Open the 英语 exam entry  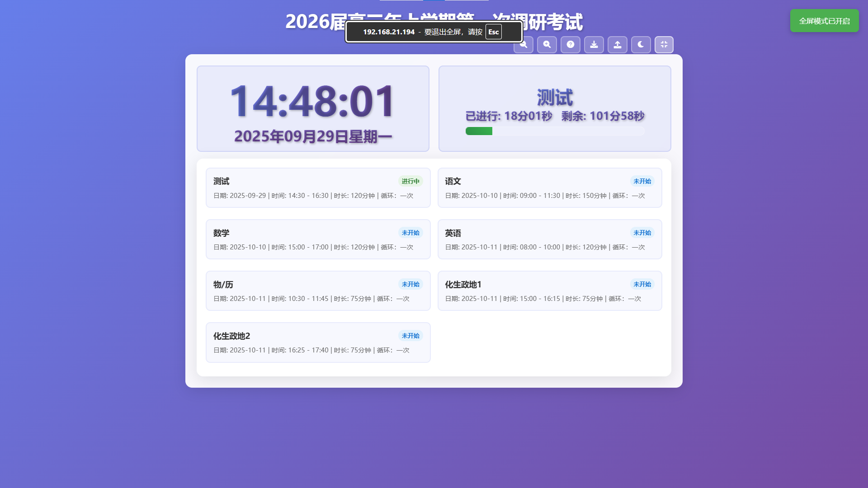coord(549,239)
